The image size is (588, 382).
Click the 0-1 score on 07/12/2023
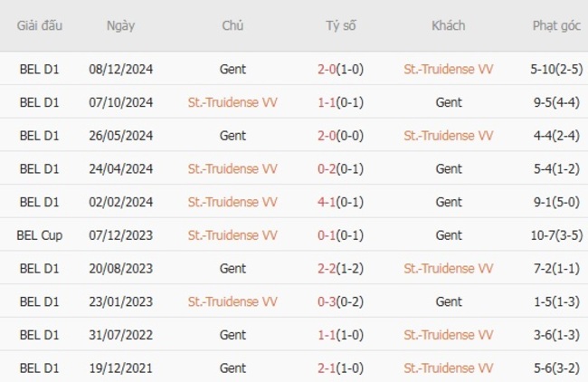(x=330, y=235)
